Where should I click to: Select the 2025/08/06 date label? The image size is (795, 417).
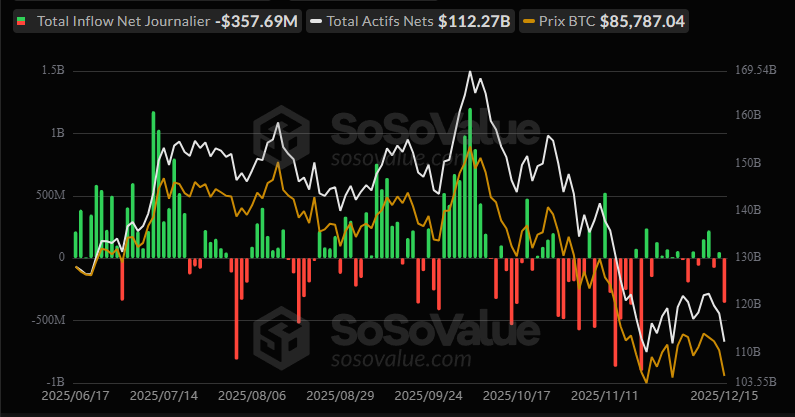pos(252,396)
